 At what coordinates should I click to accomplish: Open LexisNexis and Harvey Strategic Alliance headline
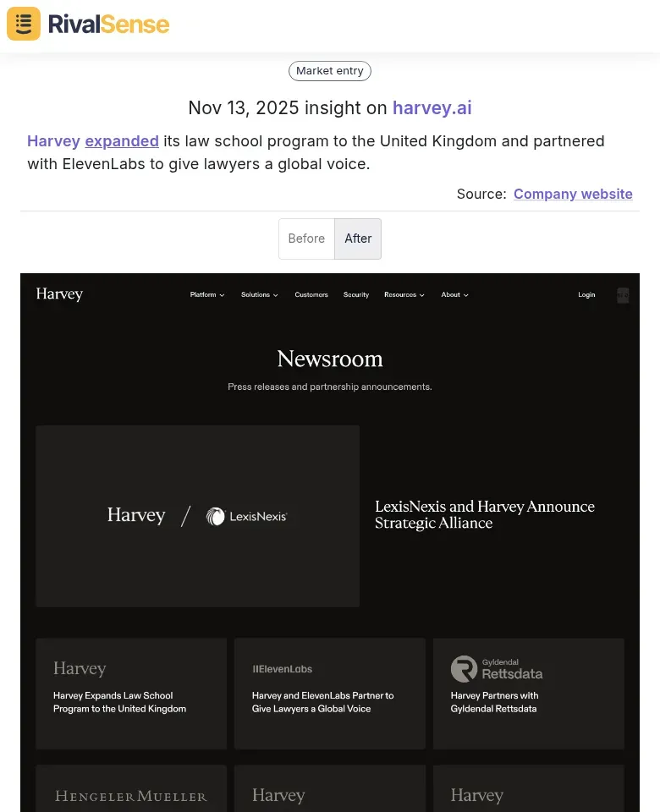pyautogui.click(x=484, y=514)
